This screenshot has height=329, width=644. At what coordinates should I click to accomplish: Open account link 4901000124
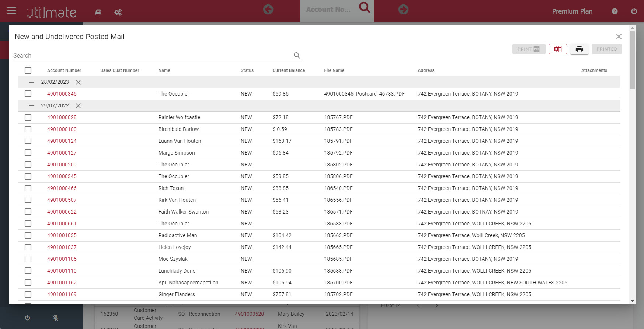click(62, 141)
